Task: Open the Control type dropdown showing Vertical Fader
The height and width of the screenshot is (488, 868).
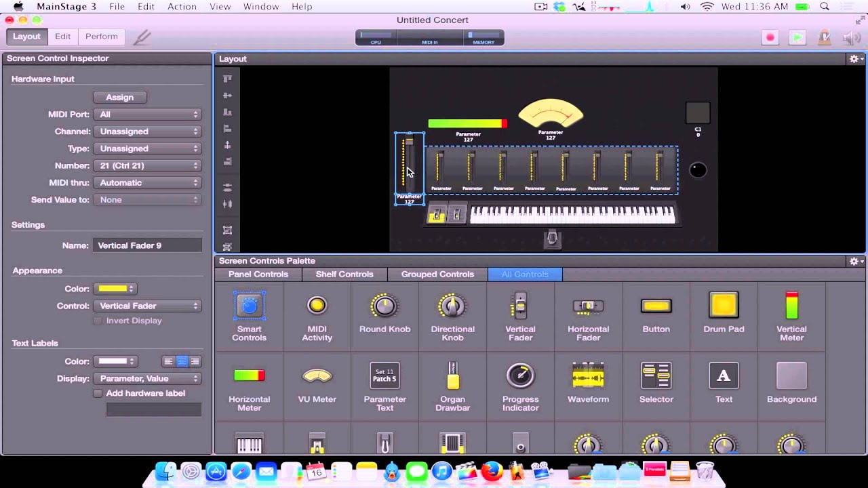Action: (147, 306)
